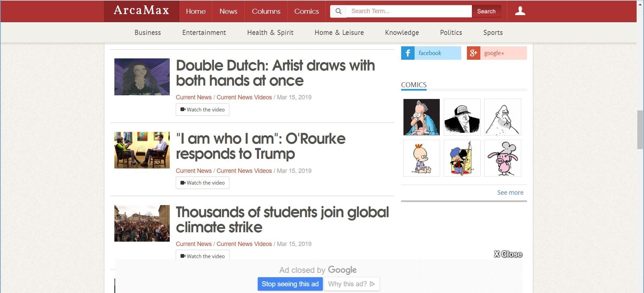Screen dimensions: 644x293
Task: Share on google+ button
Action: coord(497,53)
